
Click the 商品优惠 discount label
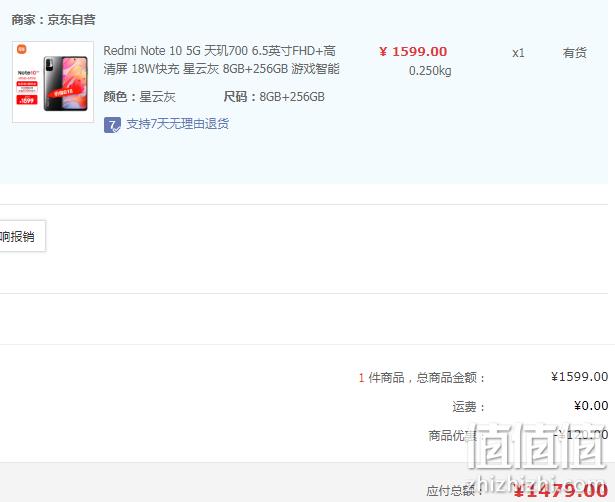(452, 435)
